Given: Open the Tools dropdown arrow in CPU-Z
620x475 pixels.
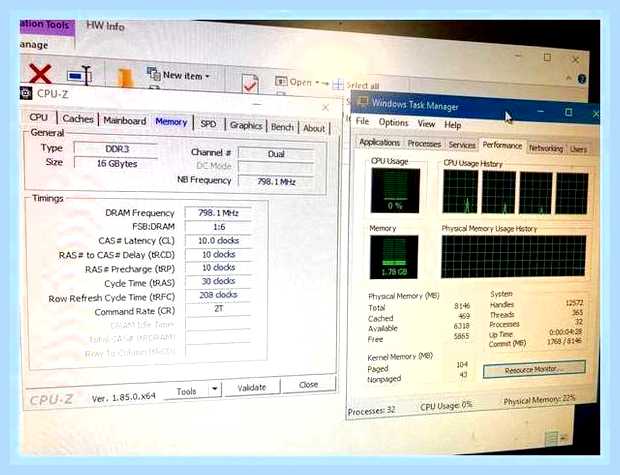Looking at the screenshot, I should click(214, 389).
